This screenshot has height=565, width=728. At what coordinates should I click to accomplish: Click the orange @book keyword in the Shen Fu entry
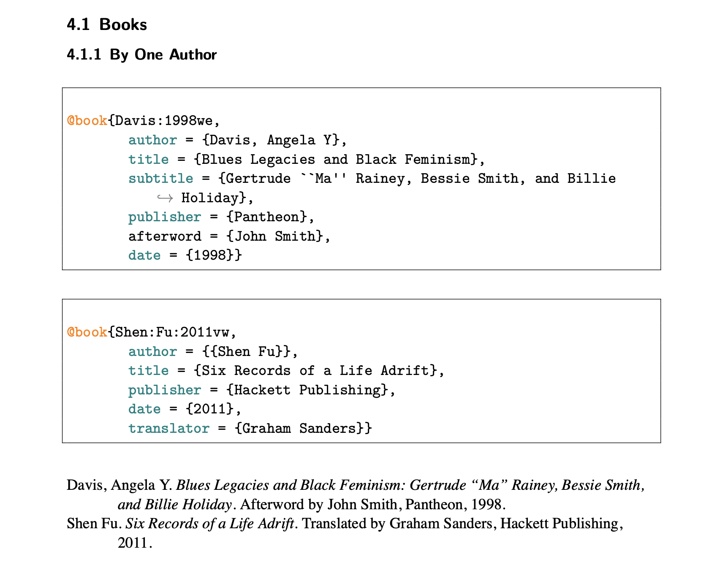[x=87, y=332]
